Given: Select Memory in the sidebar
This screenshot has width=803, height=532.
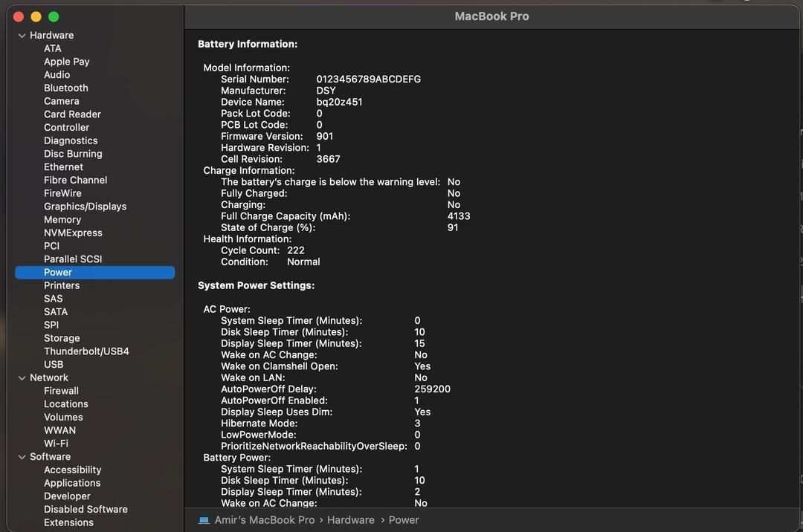Looking at the screenshot, I should pyautogui.click(x=62, y=220).
